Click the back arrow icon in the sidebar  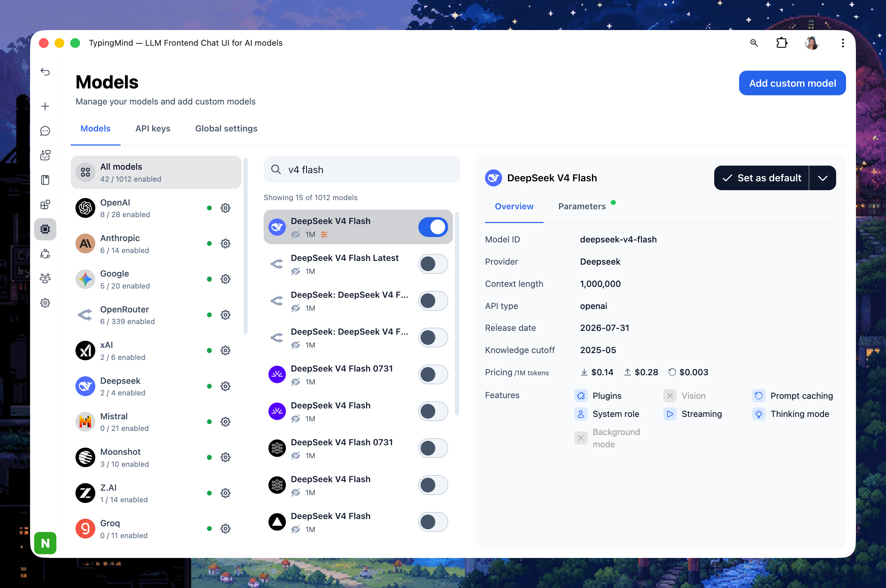(x=45, y=71)
